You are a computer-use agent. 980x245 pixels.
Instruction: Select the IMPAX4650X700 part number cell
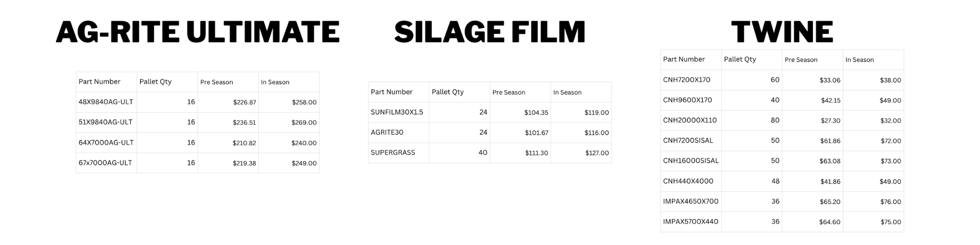[x=691, y=201]
